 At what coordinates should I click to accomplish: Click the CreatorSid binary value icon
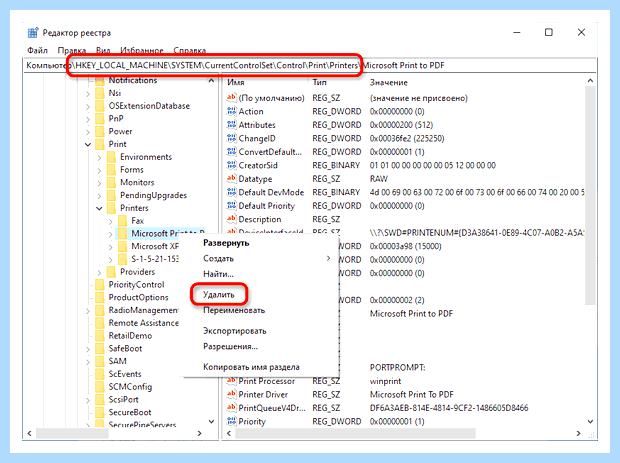point(231,165)
